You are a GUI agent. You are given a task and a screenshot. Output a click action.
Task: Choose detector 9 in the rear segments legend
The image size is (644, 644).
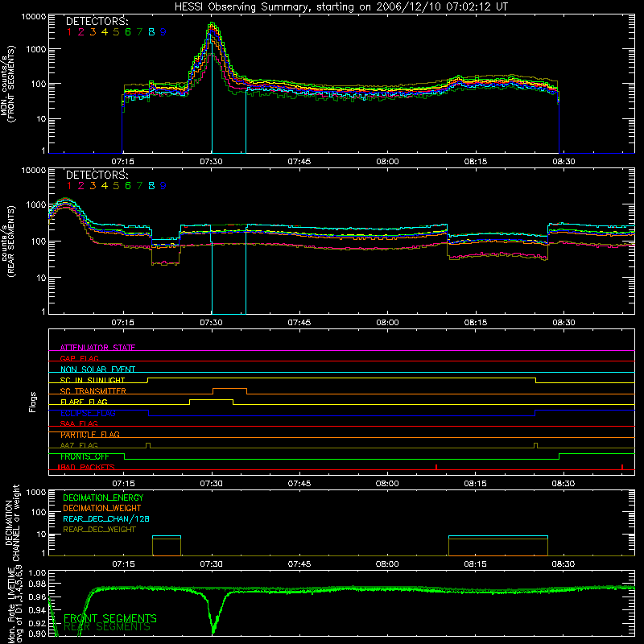tap(163, 186)
